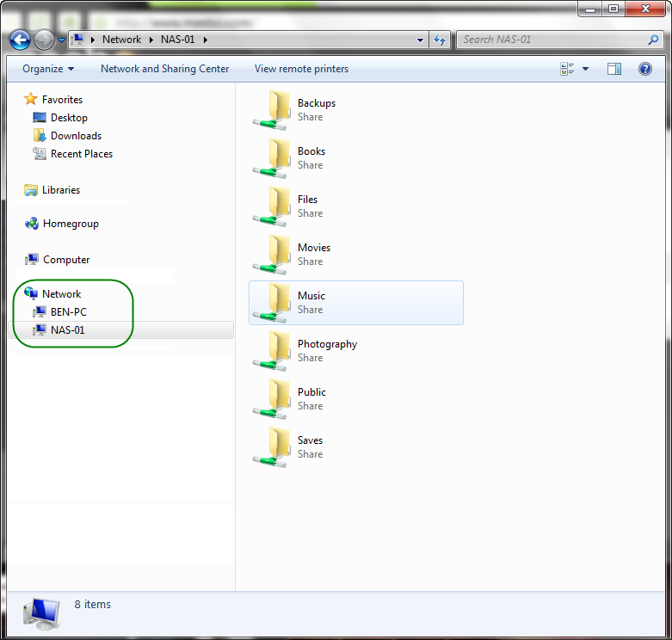Select Homegroup in navigation pane
The width and height of the screenshot is (672, 640).
pos(71,224)
